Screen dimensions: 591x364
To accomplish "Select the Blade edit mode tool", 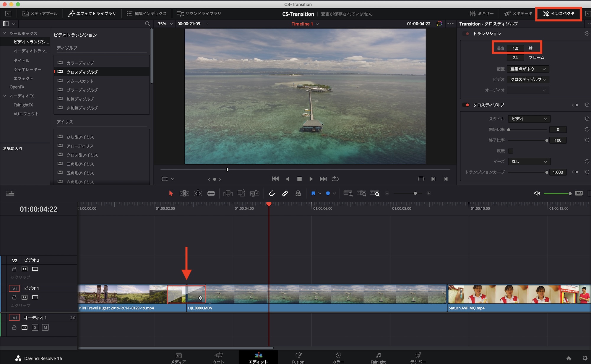I will coord(211,194).
